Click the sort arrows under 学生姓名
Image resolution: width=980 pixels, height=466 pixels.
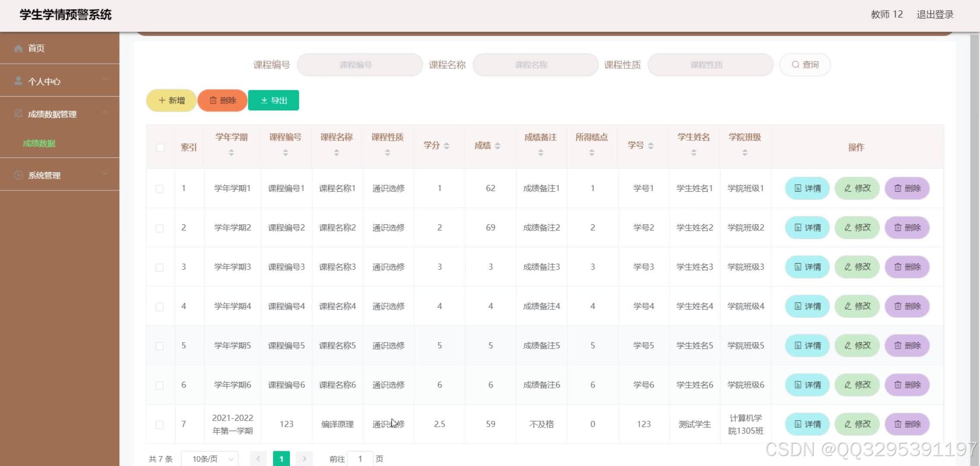coord(694,152)
